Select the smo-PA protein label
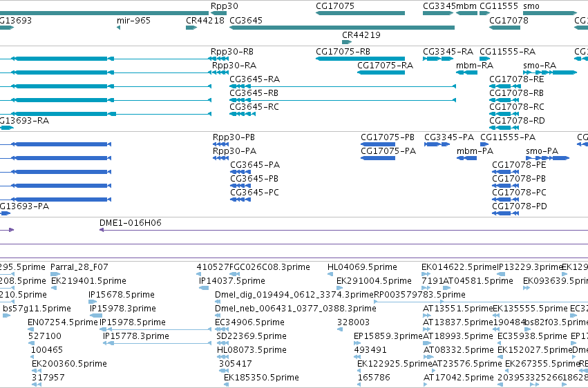Image resolution: width=588 pixels, height=388 pixels. coord(542,151)
